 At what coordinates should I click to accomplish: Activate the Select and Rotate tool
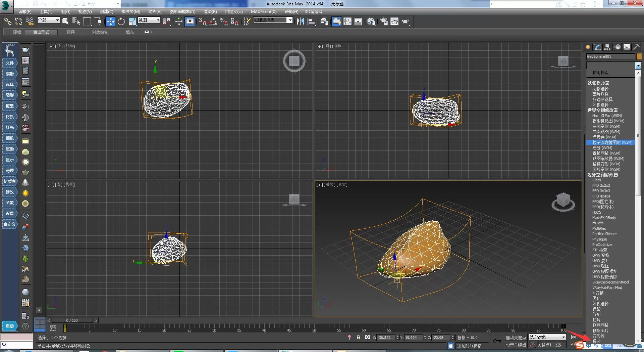121,21
